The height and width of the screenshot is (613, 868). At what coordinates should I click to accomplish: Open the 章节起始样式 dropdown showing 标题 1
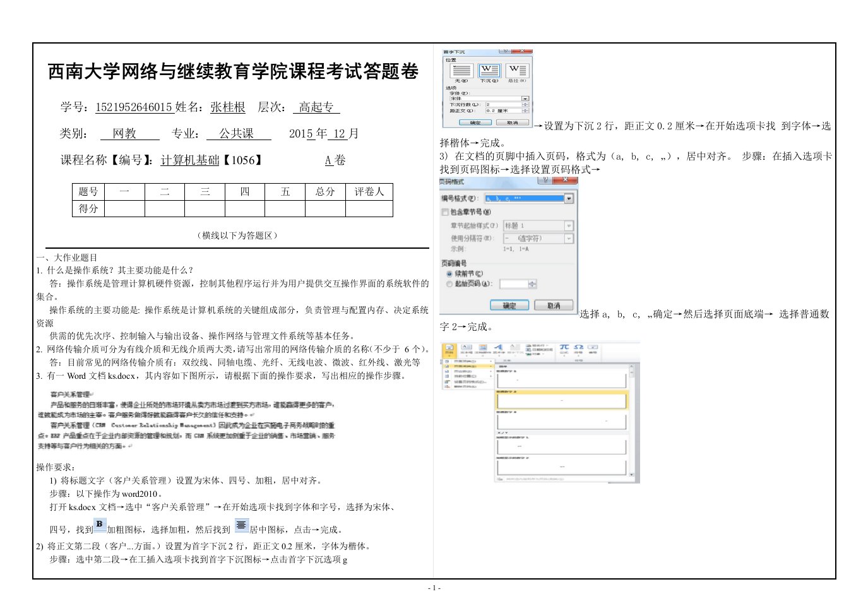click(538, 225)
